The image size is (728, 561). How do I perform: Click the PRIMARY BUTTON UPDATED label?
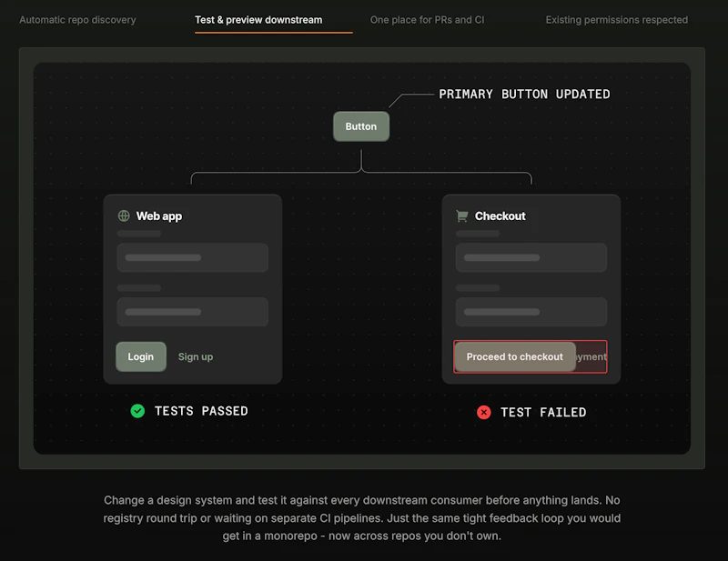tap(525, 95)
